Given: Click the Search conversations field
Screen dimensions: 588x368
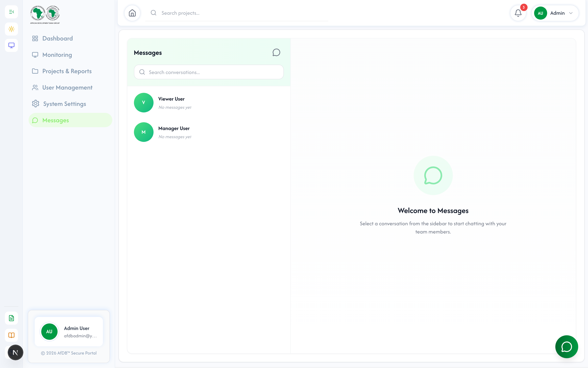Looking at the screenshot, I should [x=209, y=72].
